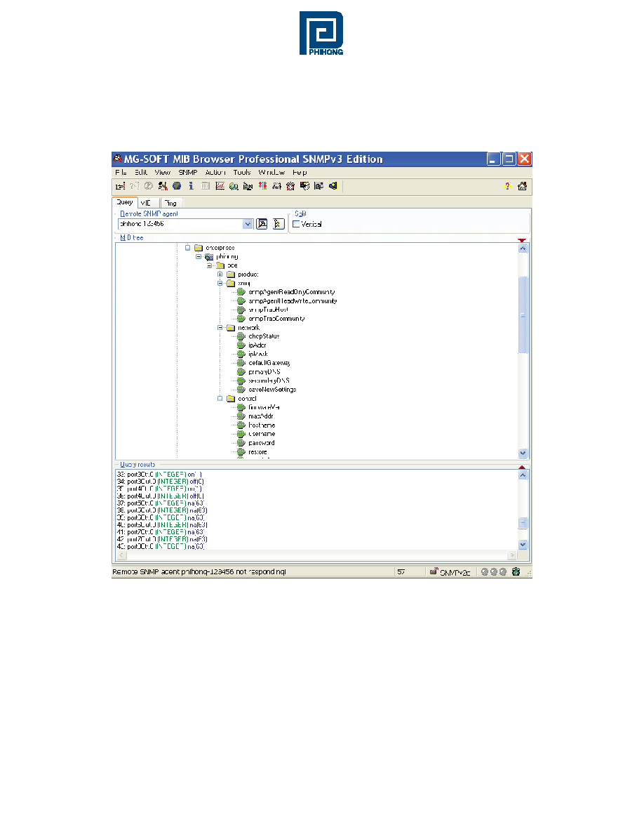Click the control folder icon
Image resolution: width=644 pixels, height=834 pixels.
pyautogui.click(x=231, y=398)
